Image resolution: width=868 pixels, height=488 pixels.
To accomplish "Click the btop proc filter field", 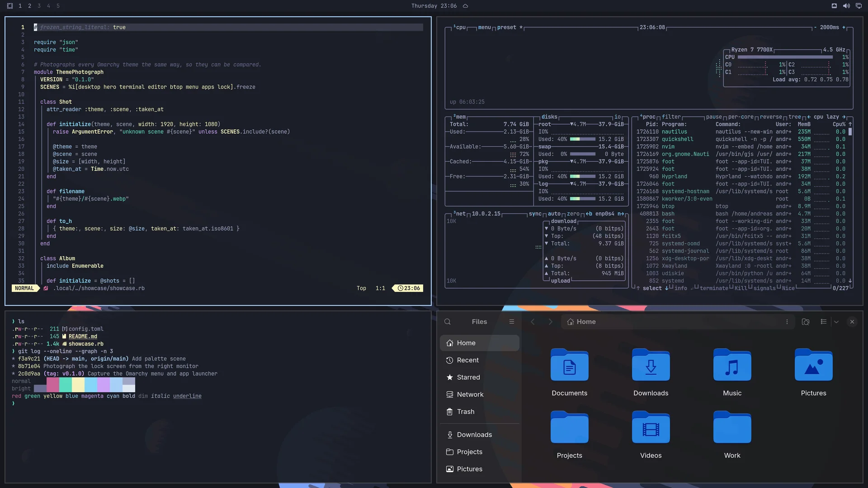I will pyautogui.click(x=671, y=117).
